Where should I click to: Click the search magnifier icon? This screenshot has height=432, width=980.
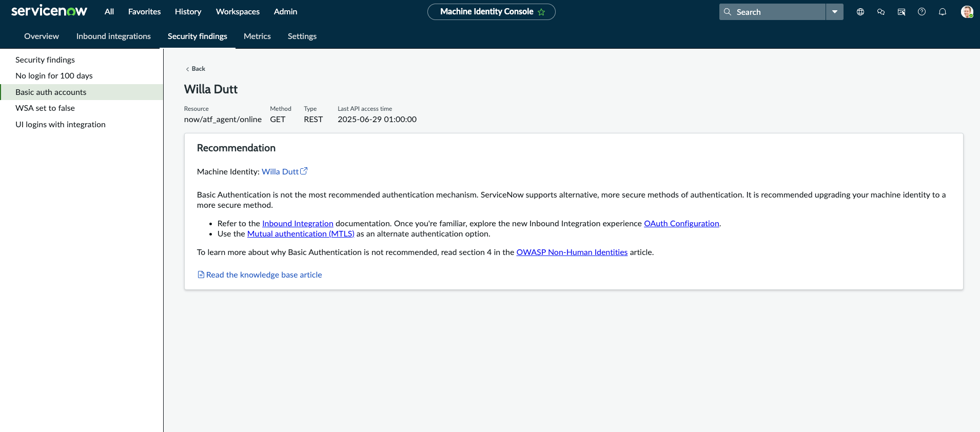point(728,12)
